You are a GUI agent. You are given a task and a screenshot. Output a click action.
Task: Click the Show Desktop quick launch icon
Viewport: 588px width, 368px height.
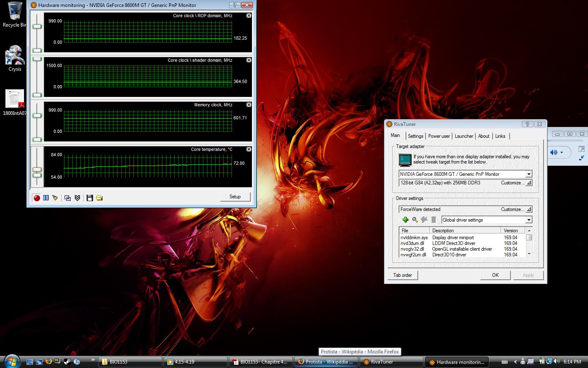(x=30, y=361)
